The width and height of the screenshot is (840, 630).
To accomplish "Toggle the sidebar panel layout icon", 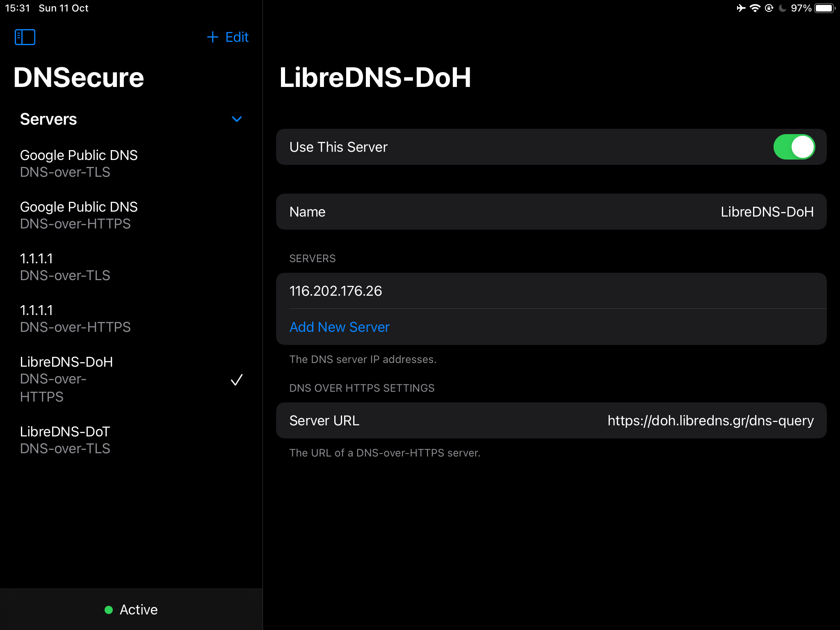I will (25, 37).
